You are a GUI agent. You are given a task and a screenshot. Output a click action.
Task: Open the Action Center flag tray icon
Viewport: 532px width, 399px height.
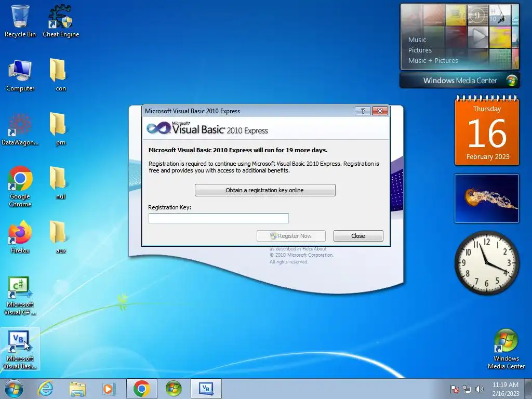(x=454, y=389)
